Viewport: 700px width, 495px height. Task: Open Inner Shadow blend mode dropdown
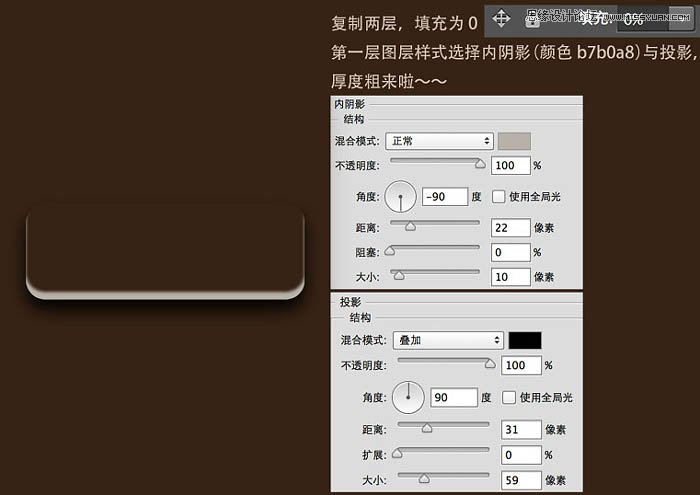pyautogui.click(x=439, y=141)
